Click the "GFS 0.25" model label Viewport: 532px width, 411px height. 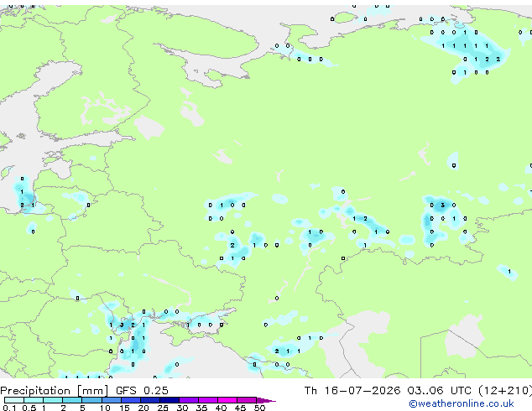pos(142,391)
